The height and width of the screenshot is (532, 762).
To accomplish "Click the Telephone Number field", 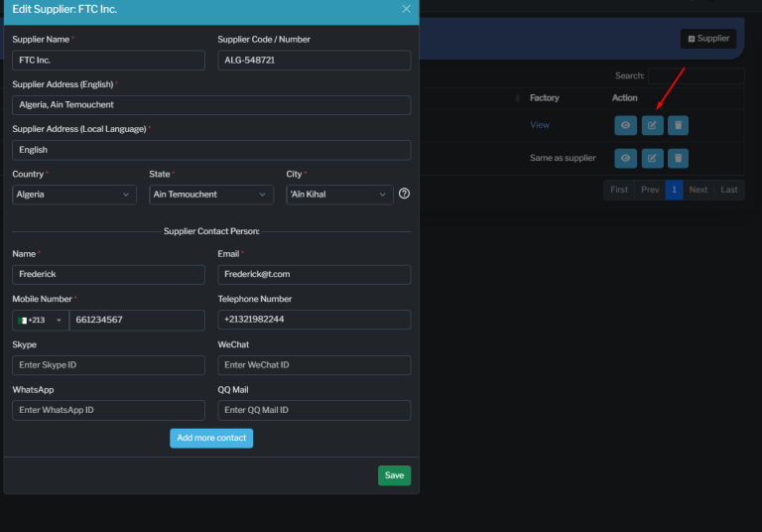I will [x=315, y=320].
